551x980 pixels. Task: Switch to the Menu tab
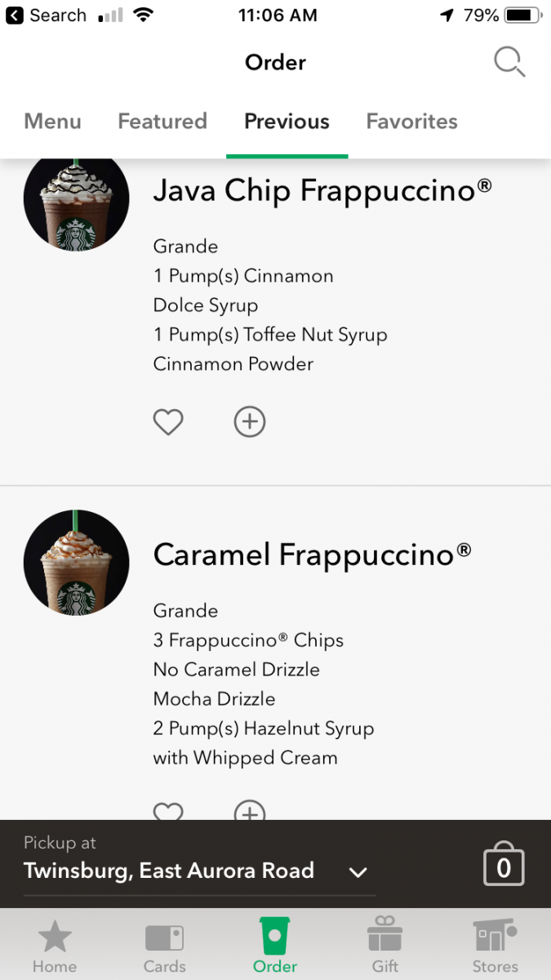pos(53,122)
